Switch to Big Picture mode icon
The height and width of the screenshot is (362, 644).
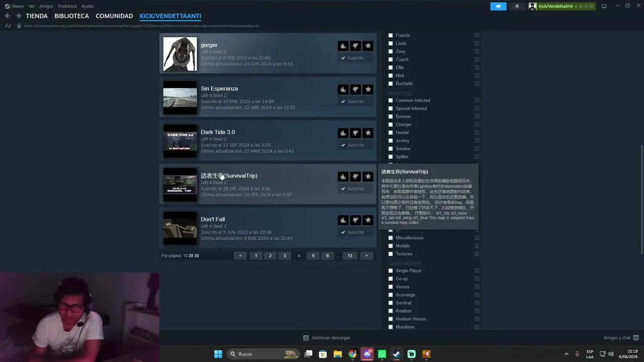click(604, 6)
